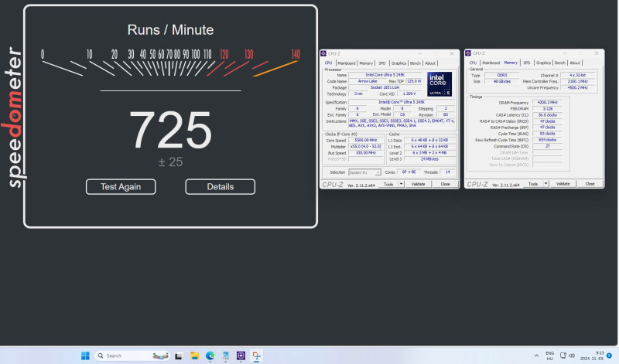The width and height of the screenshot is (619, 364).
Task: Select the 4 x 32-bit channel value
Action: [577, 75]
